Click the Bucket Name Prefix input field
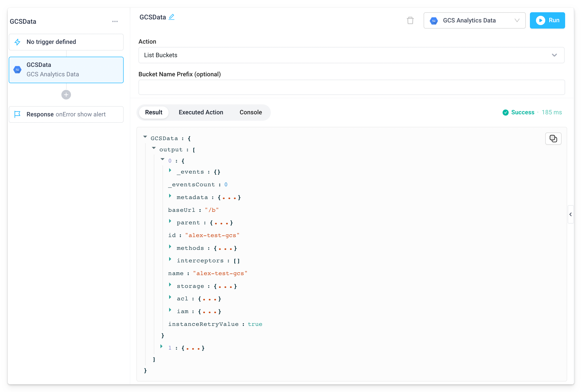582x392 pixels. point(351,87)
